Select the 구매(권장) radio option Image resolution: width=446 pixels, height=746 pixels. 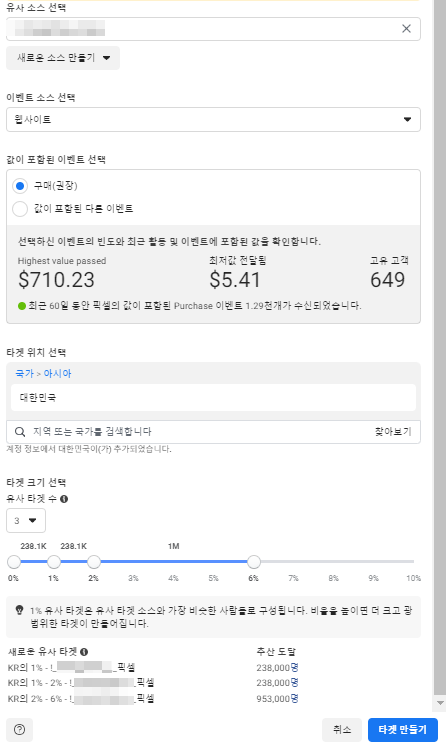point(20,186)
